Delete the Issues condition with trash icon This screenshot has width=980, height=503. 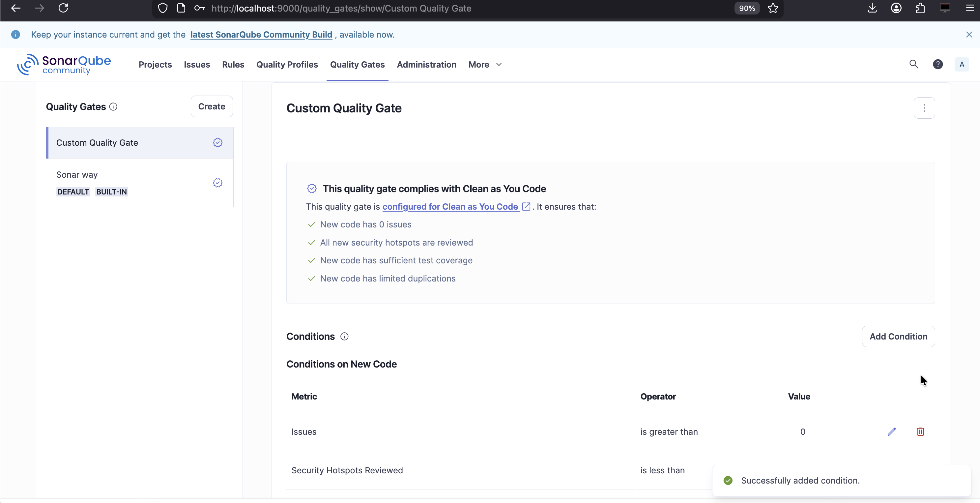(920, 431)
